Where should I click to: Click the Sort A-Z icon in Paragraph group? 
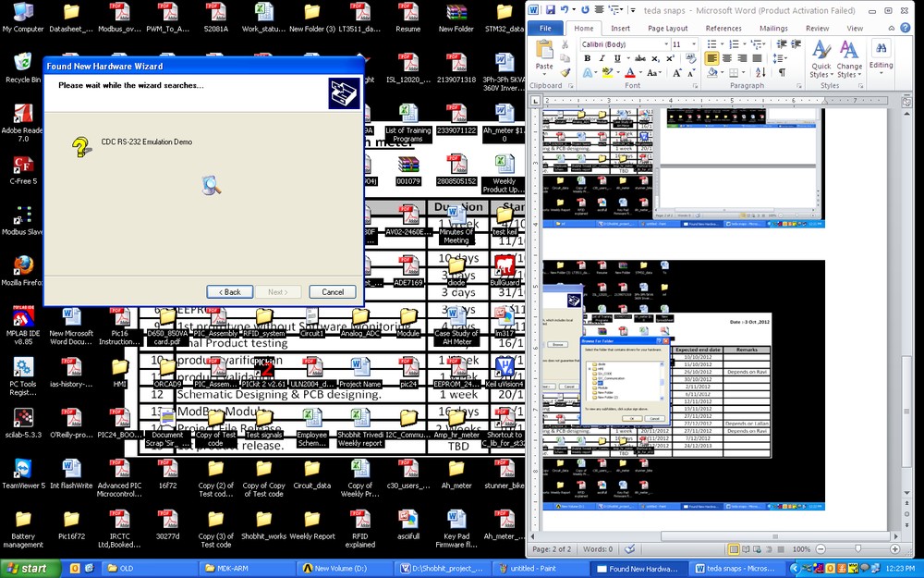pos(760,72)
